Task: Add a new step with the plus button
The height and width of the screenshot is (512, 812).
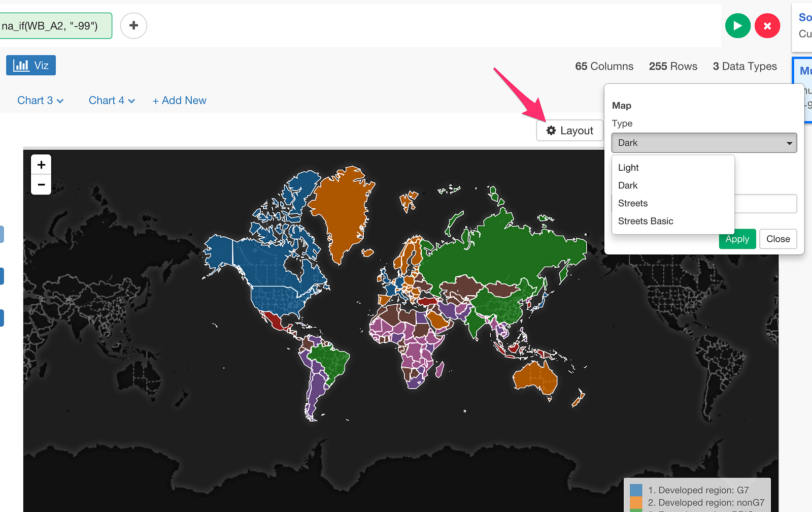Action: click(133, 25)
